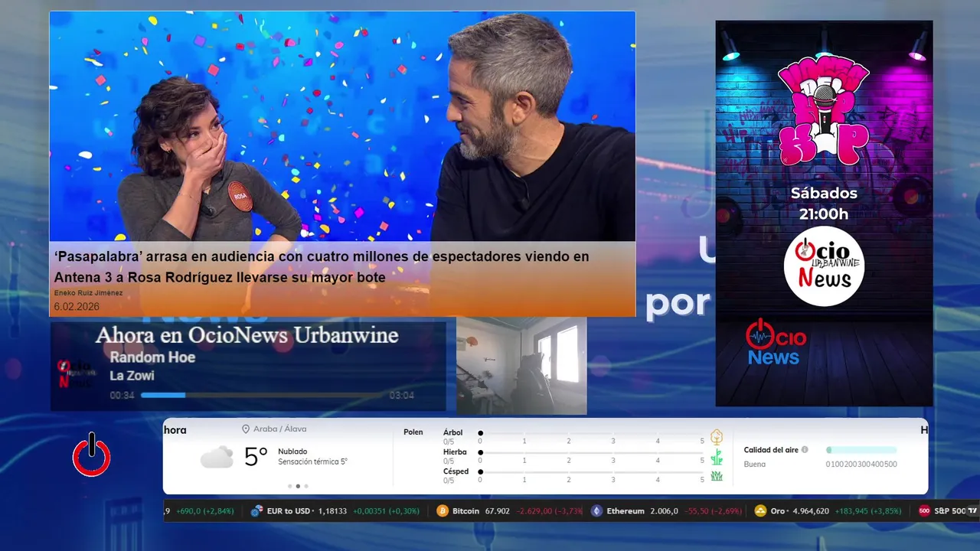Click the total duration 03:04

tap(402, 396)
